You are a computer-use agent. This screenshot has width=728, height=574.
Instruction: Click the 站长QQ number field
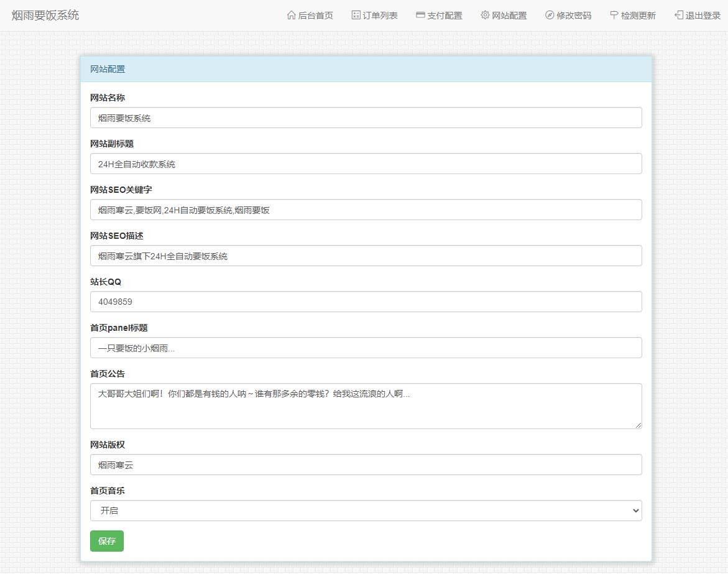366,302
